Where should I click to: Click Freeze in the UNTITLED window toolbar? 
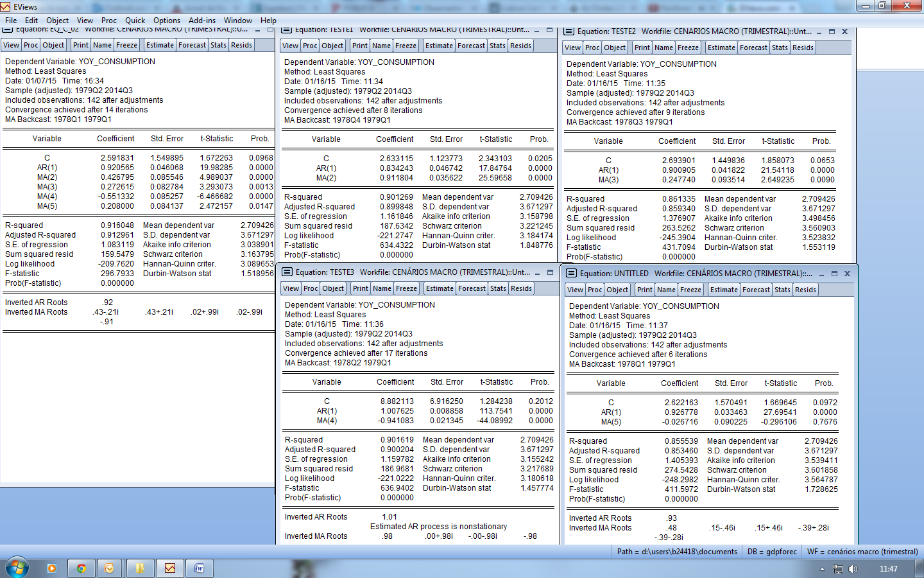tap(690, 290)
